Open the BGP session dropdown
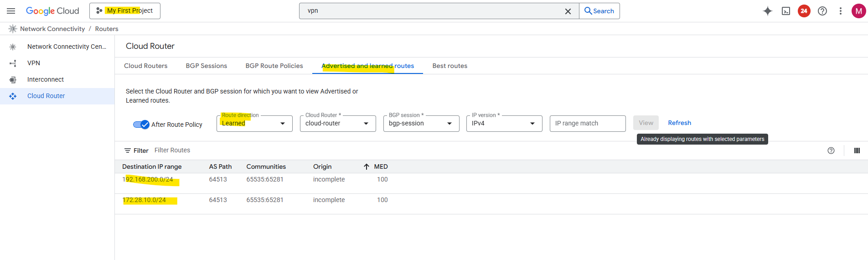Image resolution: width=868 pixels, height=260 pixels. coord(421,124)
